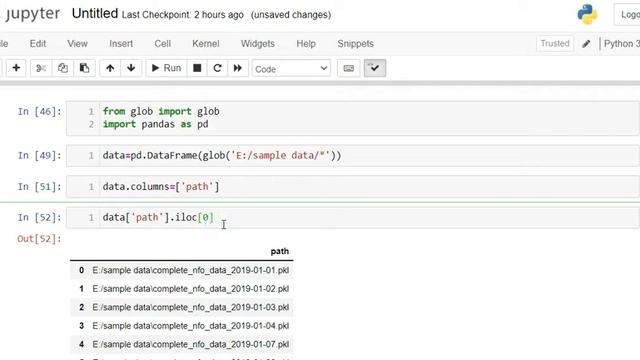Click the Out[52] output prompt
Screen dimensions: 640x360
coord(39,239)
